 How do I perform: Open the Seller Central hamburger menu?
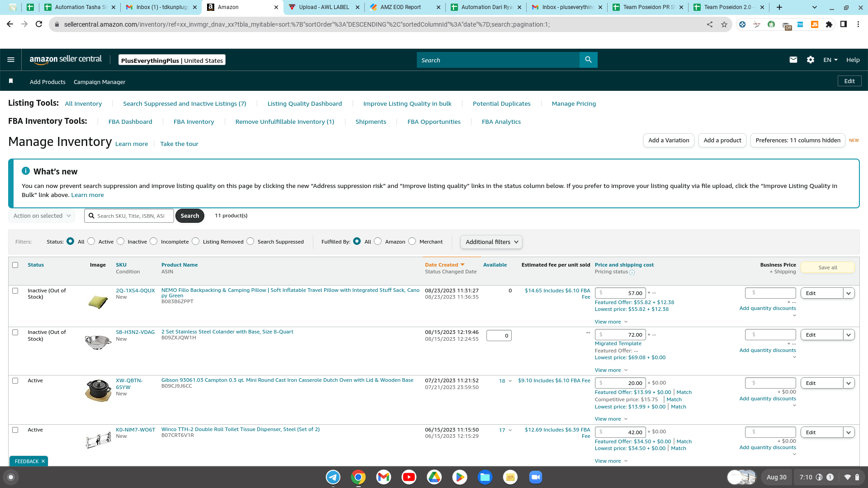pos(11,60)
